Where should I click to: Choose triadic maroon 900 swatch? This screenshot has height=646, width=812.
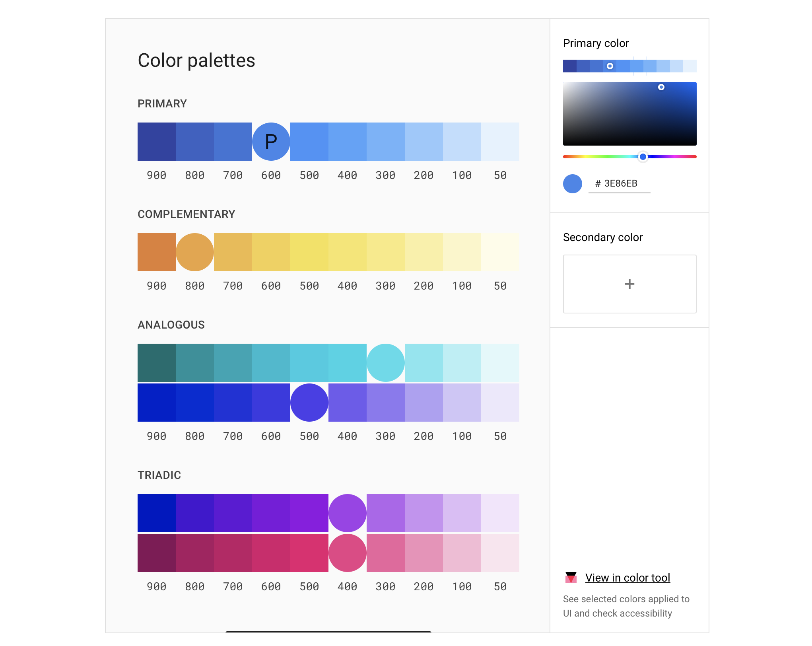157,553
